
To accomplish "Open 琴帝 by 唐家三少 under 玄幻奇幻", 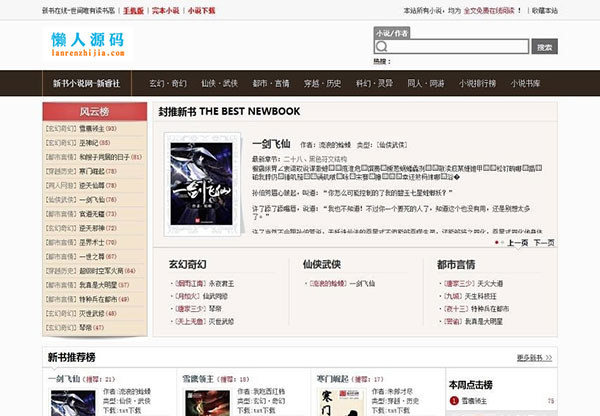I will [215, 308].
